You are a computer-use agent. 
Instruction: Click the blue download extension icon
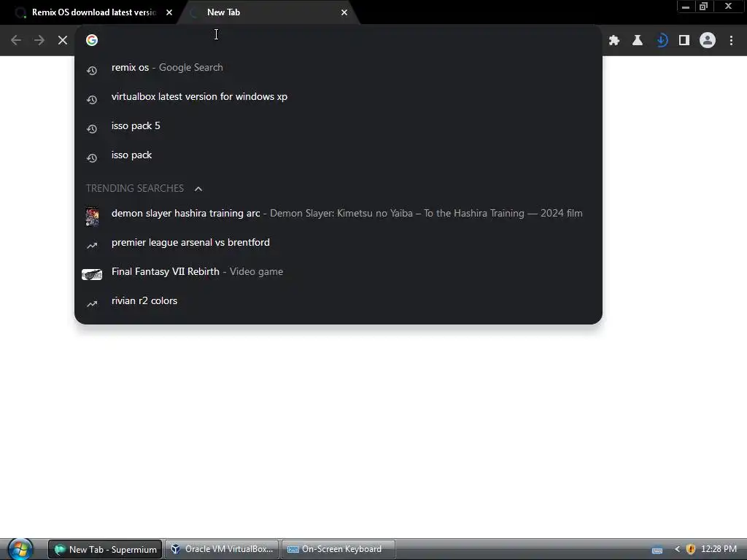coord(661,41)
